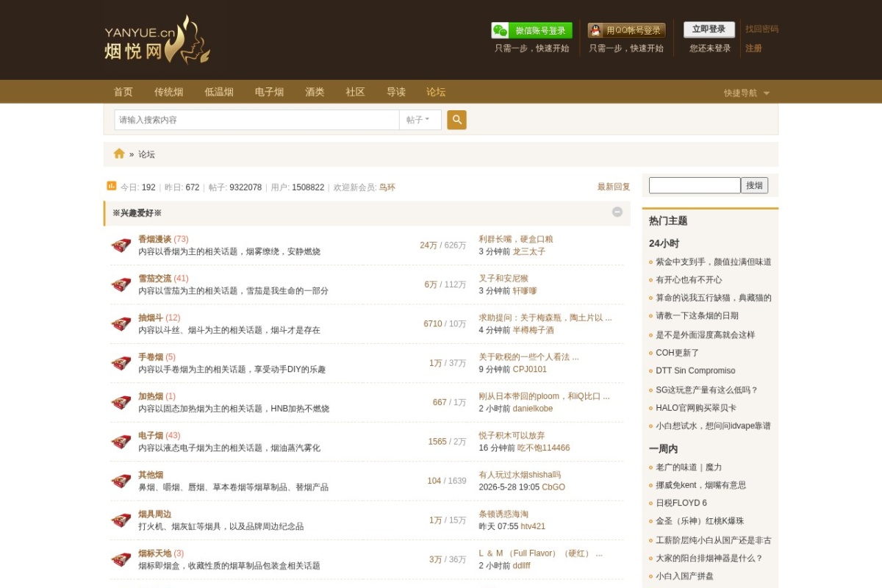The height and width of the screenshot is (588, 882).
Task: Open latest post 有人玩过水烟shisha吗
Action: tap(520, 475)
